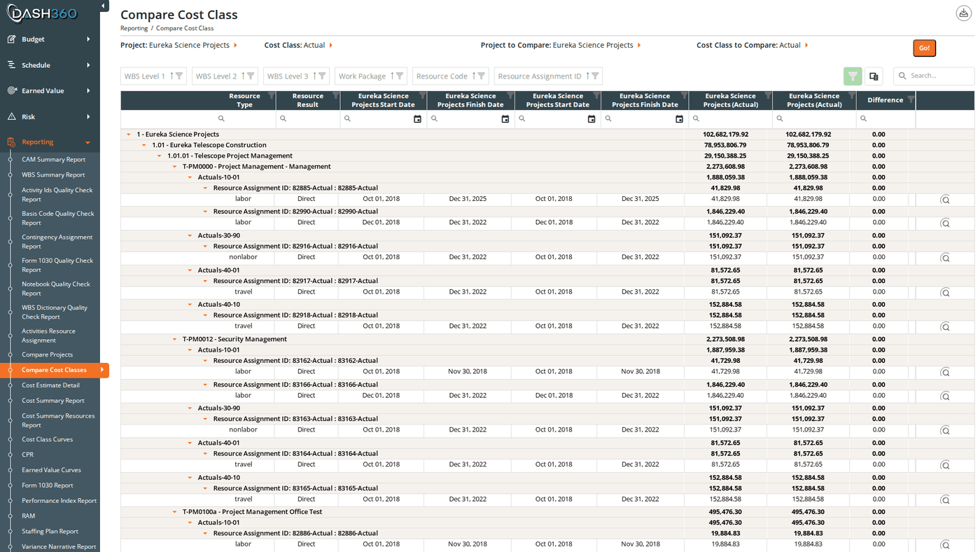Click the Budget icon in the sidebar
This screenshot has width=980, height=552.
(x=11, y=39)
